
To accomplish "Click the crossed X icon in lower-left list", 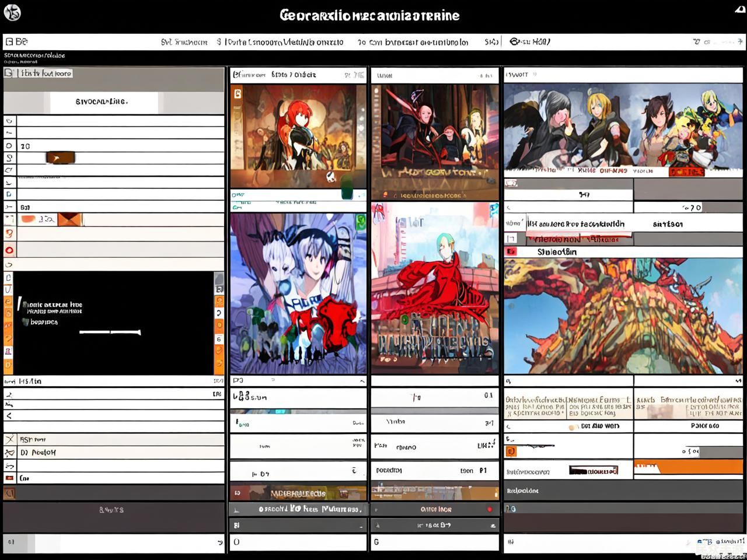I will (x=9, y=439).
